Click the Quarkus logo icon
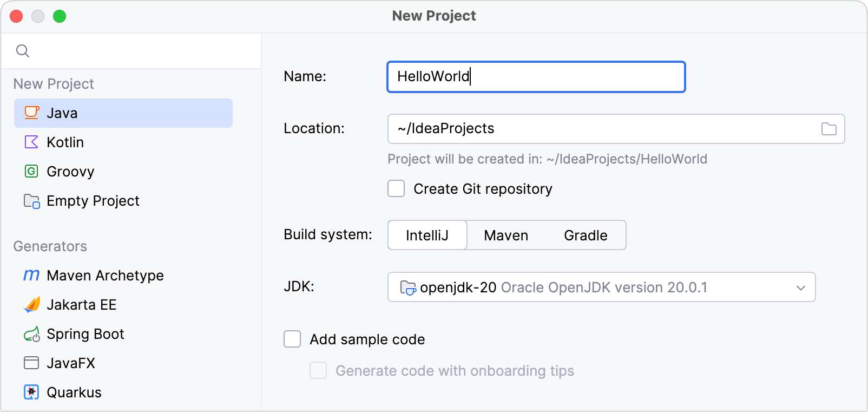868x412 pixels. click(x=31, y=392)
